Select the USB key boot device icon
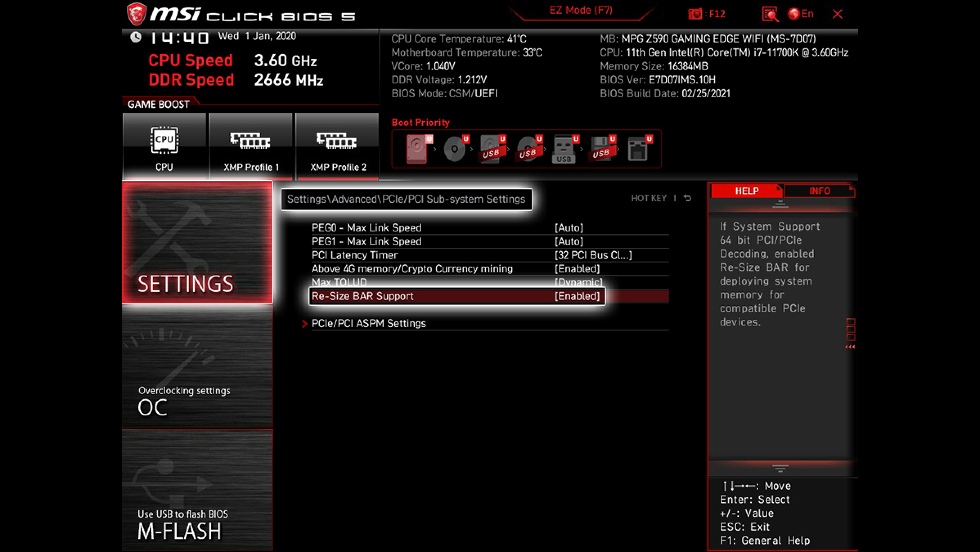This screenshot has width=980, height=552. [565, 149]
